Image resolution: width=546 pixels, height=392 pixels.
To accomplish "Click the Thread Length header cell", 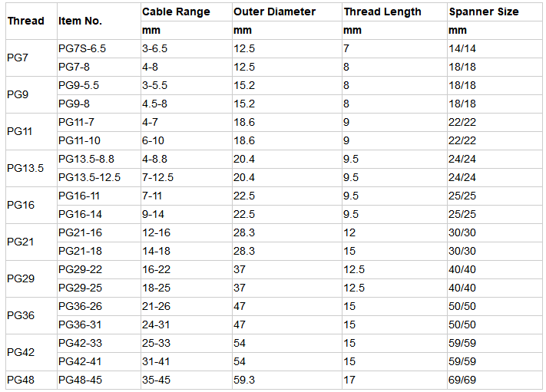I will point(382,12).
